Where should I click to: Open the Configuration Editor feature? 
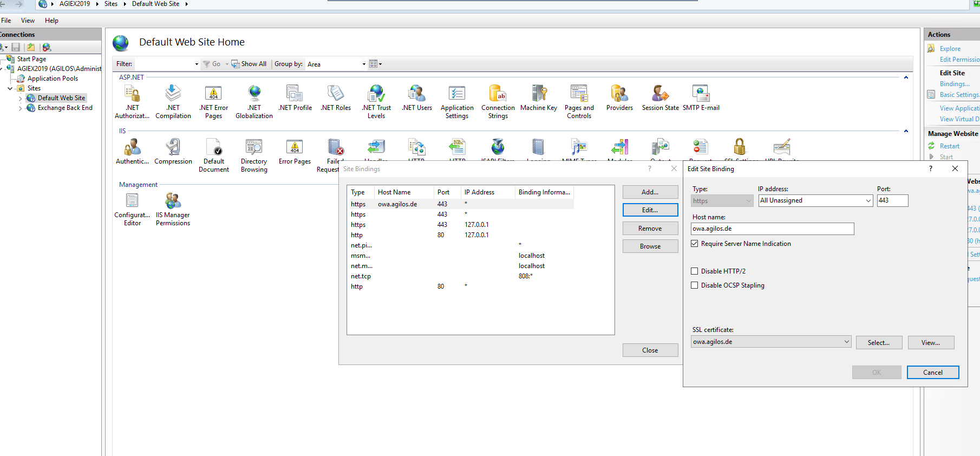pos(133,209)
